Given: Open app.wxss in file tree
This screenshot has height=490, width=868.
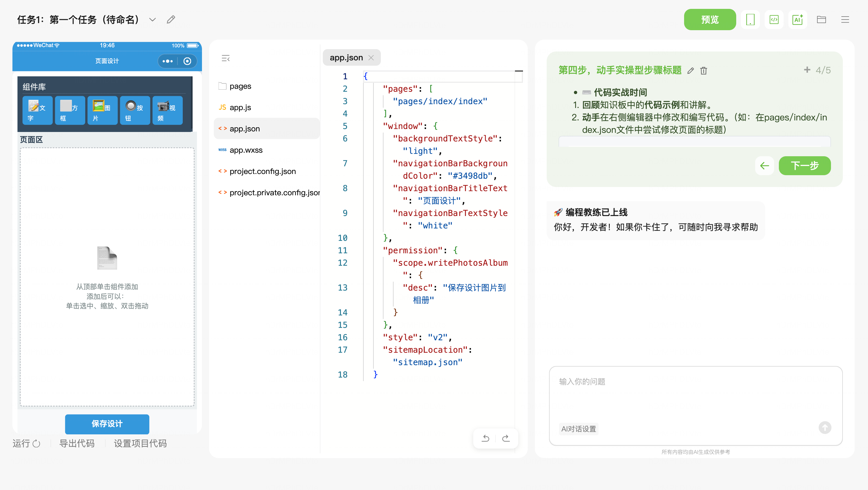Looking at the screenshot, I should pos(246,150).
